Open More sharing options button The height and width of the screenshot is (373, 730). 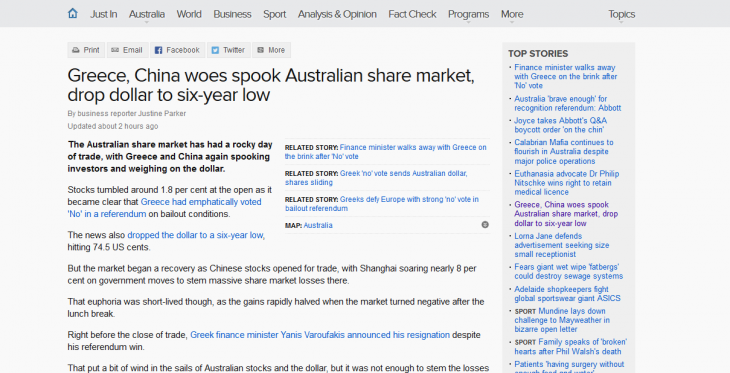pos(271,50)
